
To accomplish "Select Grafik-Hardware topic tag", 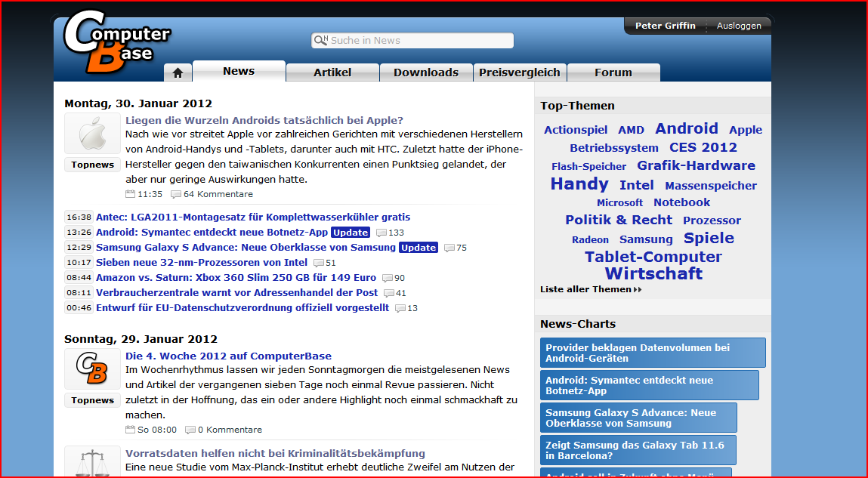I will coord(696,165).
